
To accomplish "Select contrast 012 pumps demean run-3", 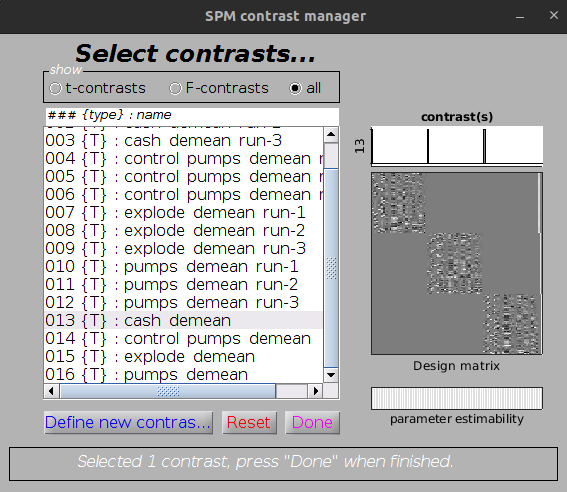I will point(183,303).
